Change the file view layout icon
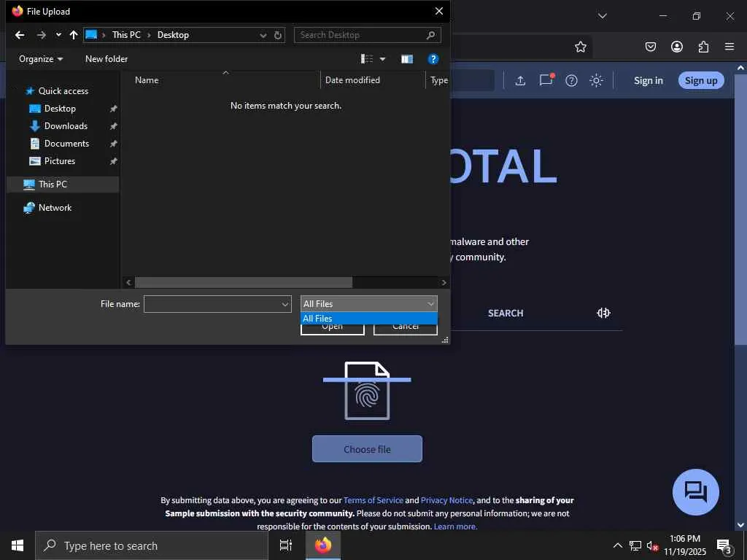Screen dimensions: 747x560 coord(367,58)
